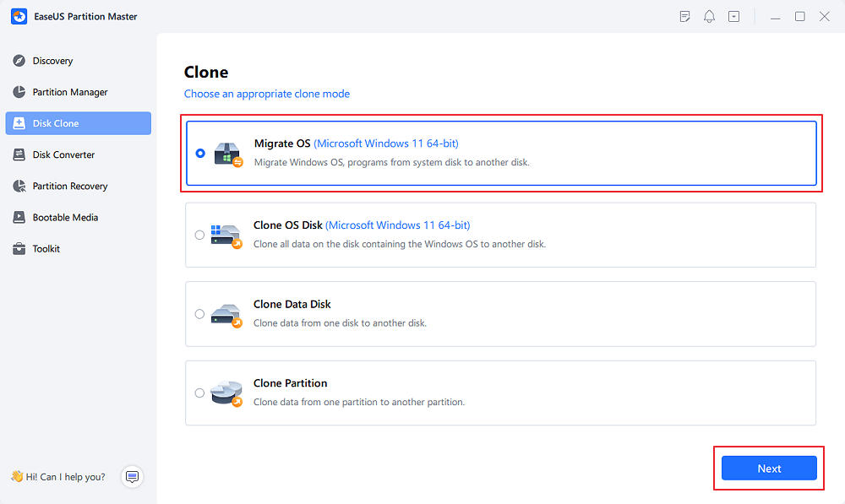Image resolution: width=845 pixels, height=504 pixels.
Task: Select the Migrate OS radio button
Action: (200, 154)
